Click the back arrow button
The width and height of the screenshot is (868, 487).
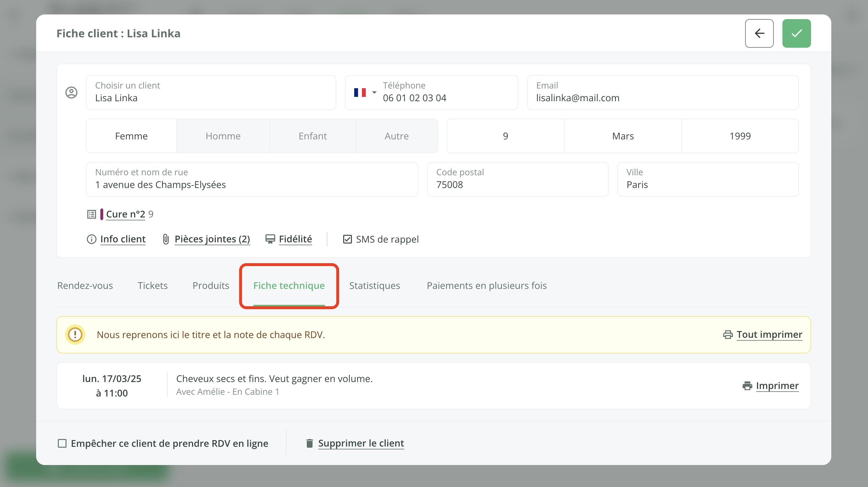coord(759,33)
